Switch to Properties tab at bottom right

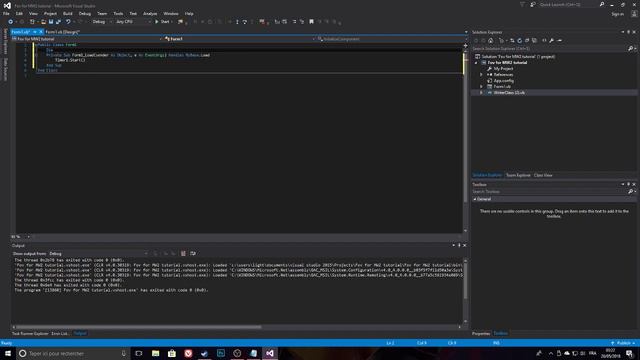click(x=481, y=333)
